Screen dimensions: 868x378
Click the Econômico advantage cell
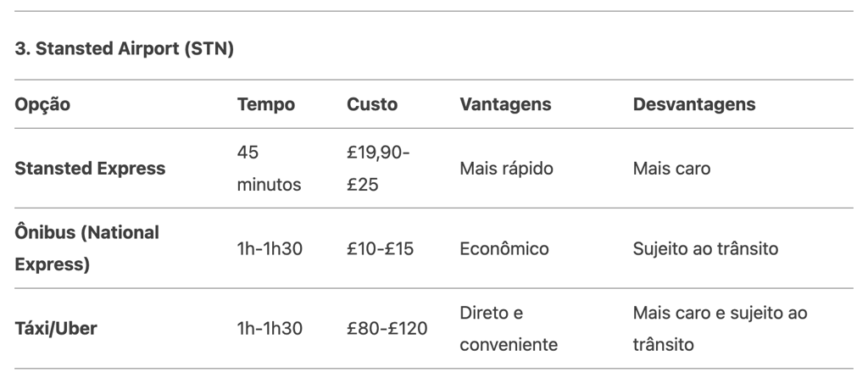coord(504,248)
